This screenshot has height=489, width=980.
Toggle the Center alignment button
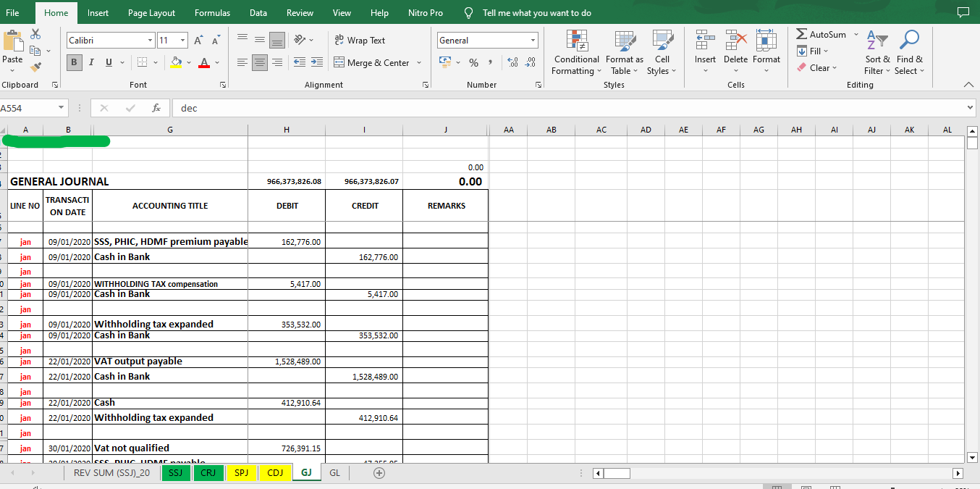tap(260, 63)
